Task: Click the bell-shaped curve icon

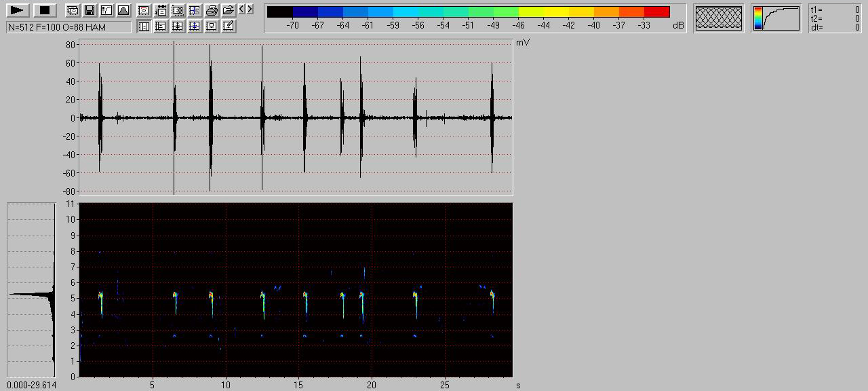Action: pyautogui.click(x=123, y=10)
